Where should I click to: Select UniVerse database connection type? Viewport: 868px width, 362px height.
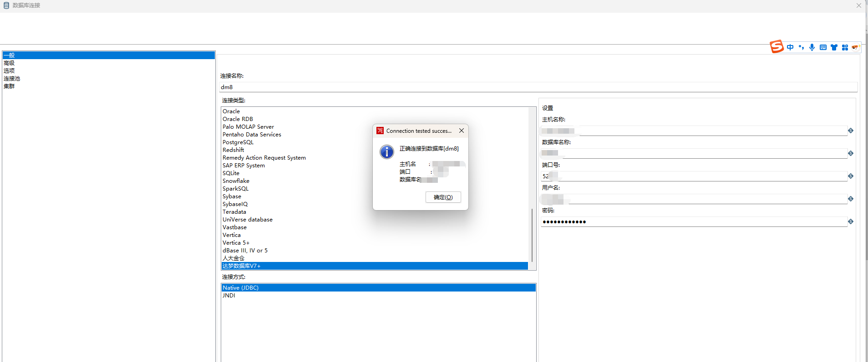coord(375,220)
